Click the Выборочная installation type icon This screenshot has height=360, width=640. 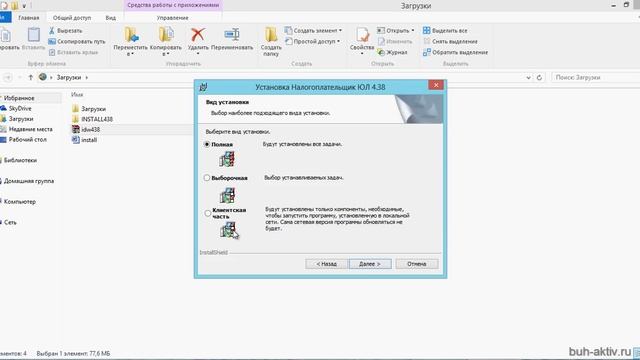coord(227,196)
